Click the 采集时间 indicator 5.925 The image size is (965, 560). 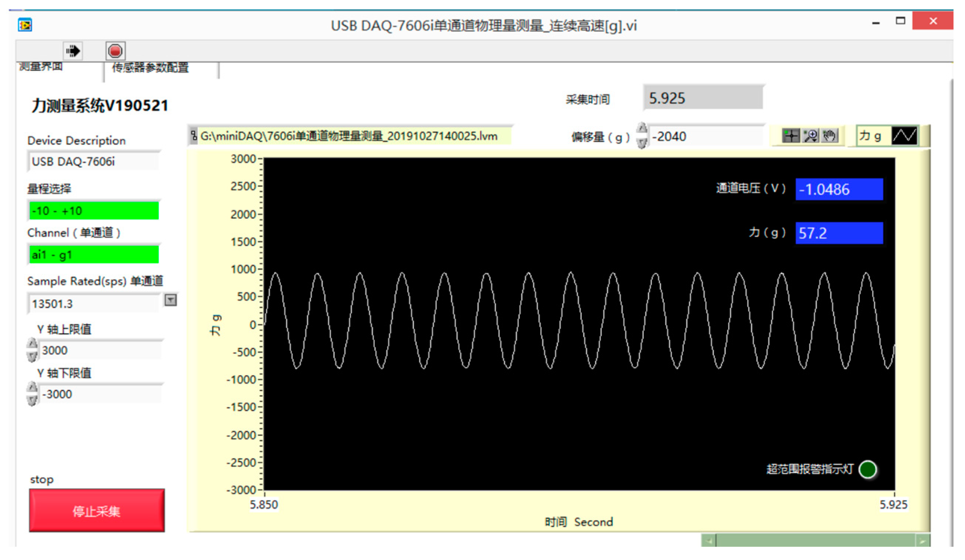coord(703,98)
